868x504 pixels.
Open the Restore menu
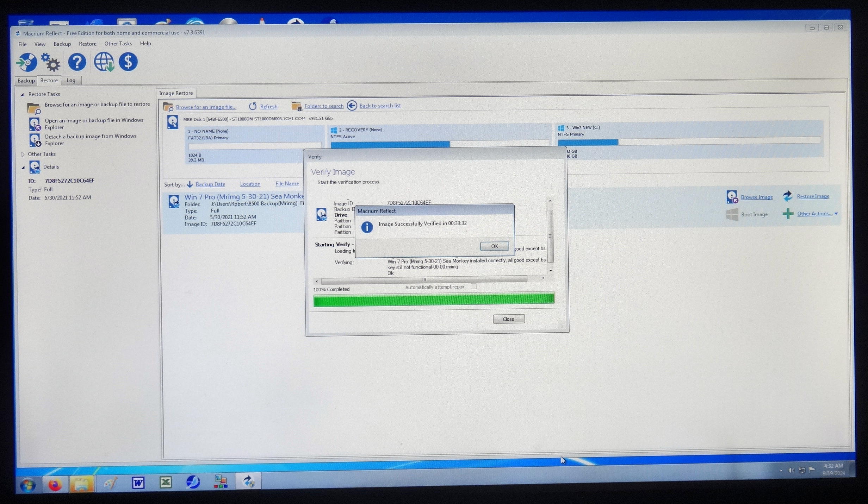click(x=87, y=44)
